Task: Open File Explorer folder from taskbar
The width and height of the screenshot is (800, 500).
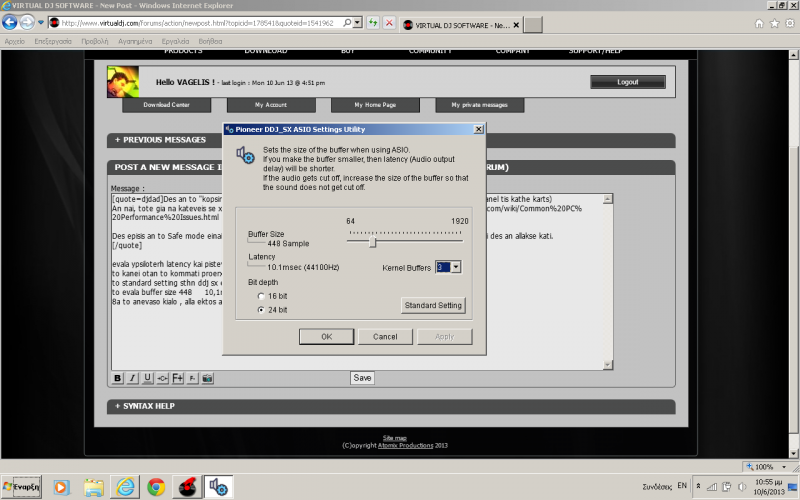Action: pyautogui.click(x=94, y=487)
